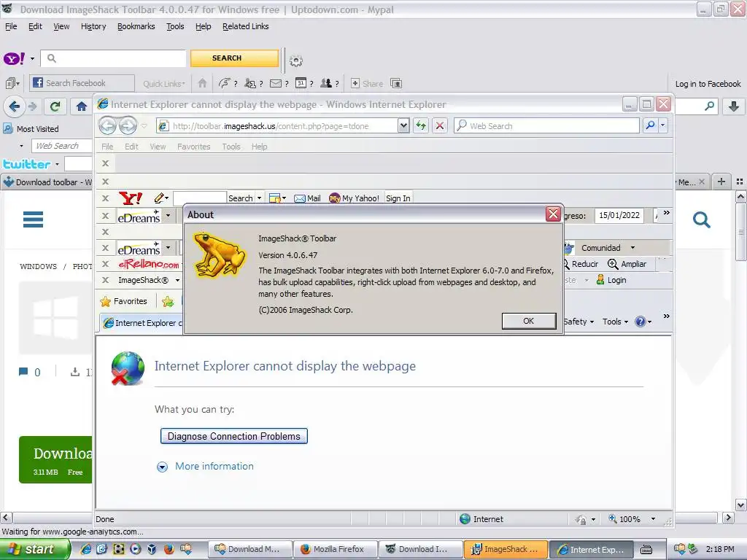Click Mypal reload button
The image size is (747, 560).
[x=55, y=106]
